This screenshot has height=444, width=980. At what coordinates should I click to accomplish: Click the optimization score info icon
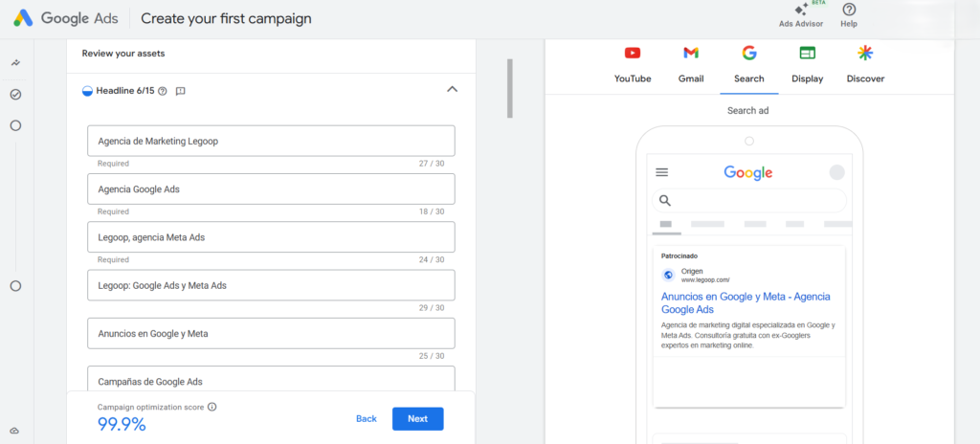[x=212, y=407]
